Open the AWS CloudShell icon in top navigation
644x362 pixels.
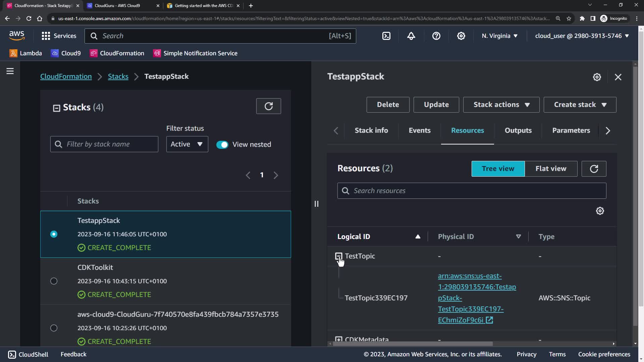click(386, 36)
